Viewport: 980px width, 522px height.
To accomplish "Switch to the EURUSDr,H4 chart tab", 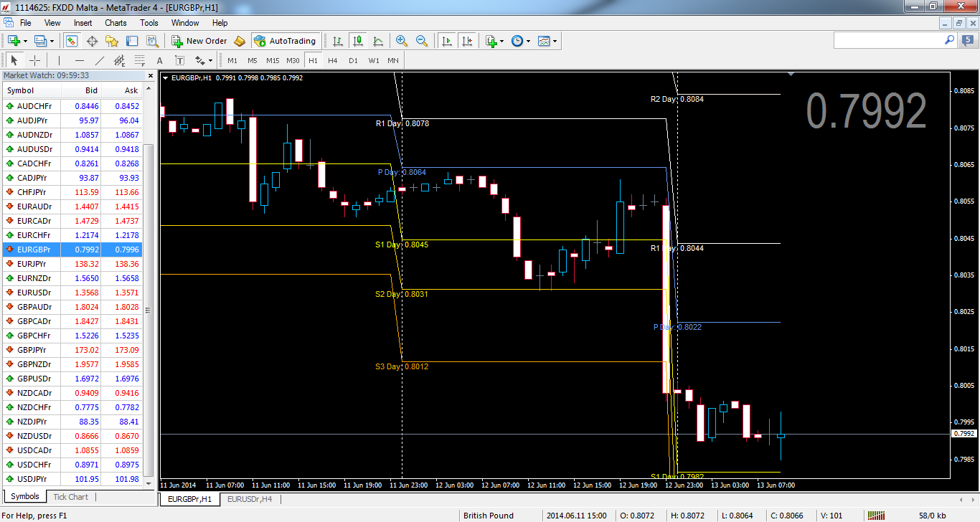I will coord(250,498).
